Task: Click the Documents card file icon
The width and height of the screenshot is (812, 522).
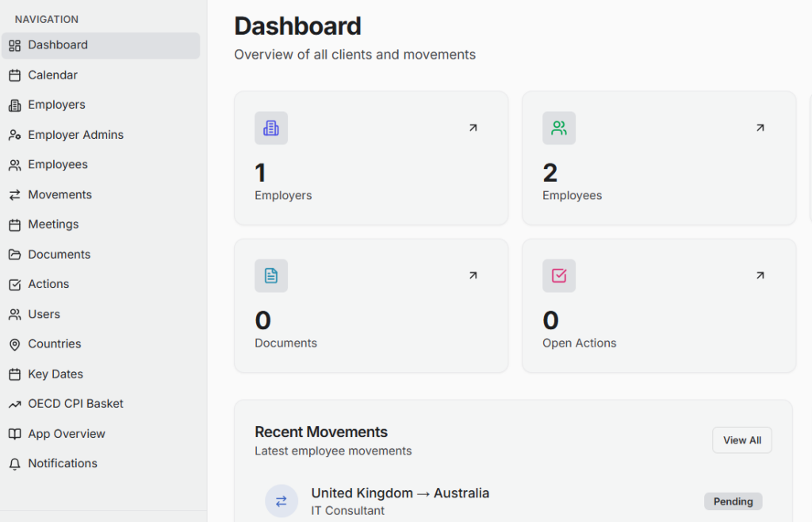Action: point(271,275)
